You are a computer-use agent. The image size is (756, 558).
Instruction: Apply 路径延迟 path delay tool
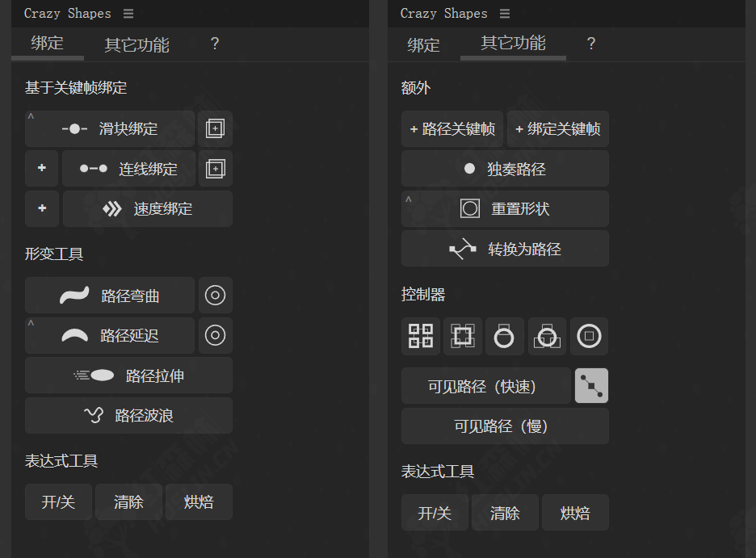110,335
